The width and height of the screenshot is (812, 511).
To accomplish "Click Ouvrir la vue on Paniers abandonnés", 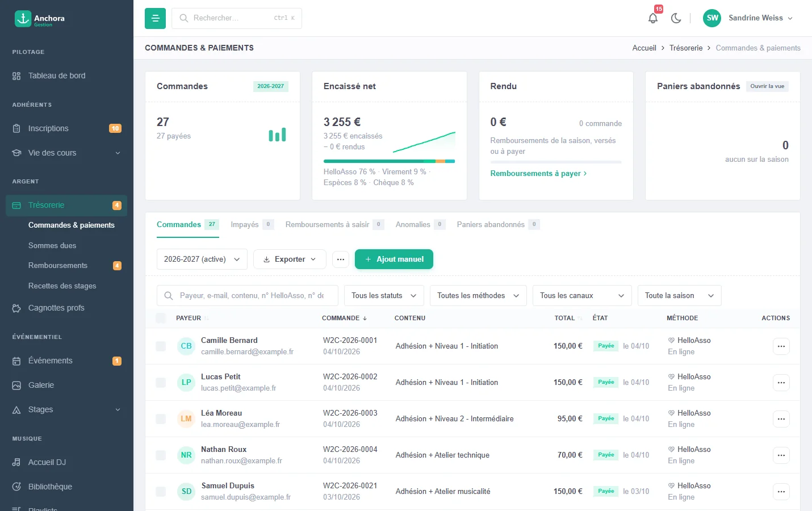I will (x=767, y=86).
